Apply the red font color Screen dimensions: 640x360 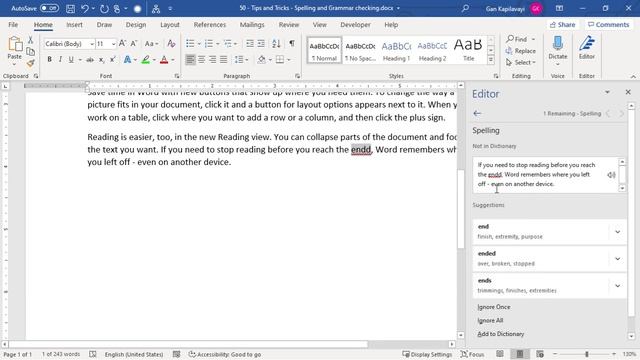point(164,60)
